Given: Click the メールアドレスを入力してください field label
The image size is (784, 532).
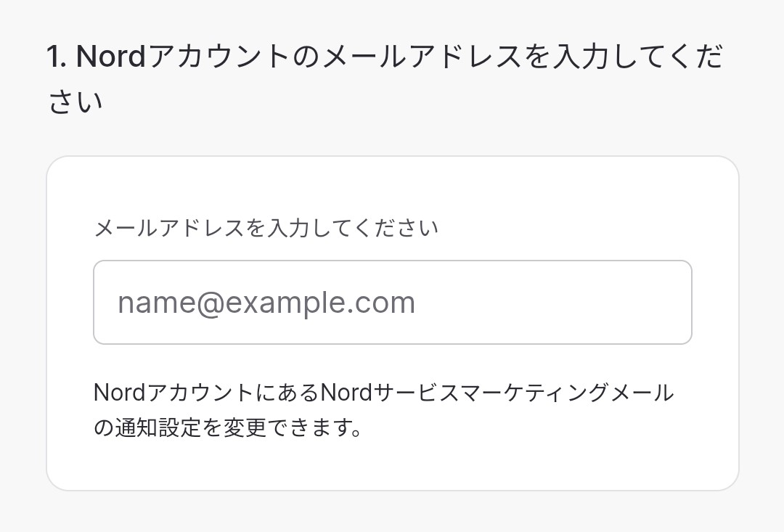Looking at the screenshot, I should click(x=266, y=229).
